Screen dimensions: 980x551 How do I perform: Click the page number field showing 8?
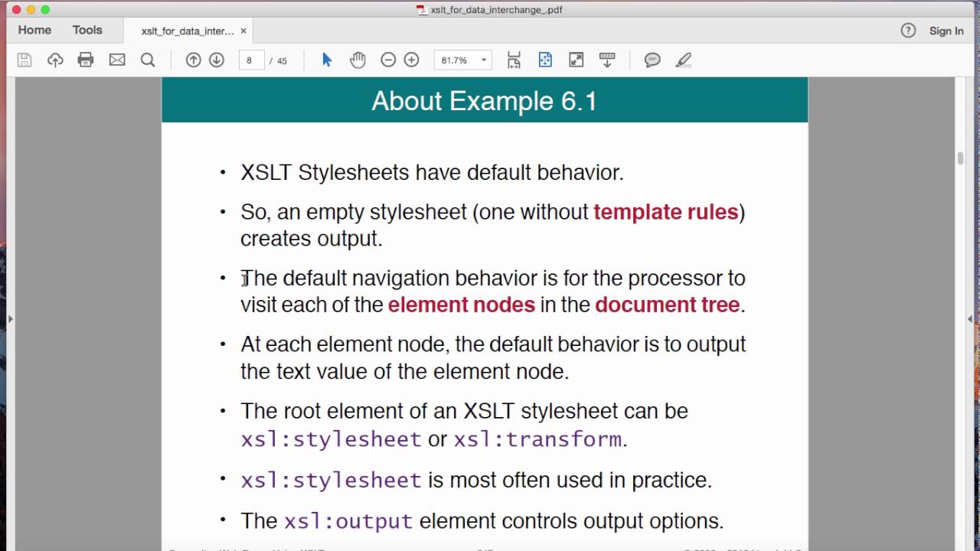click(x=250, y=60)
